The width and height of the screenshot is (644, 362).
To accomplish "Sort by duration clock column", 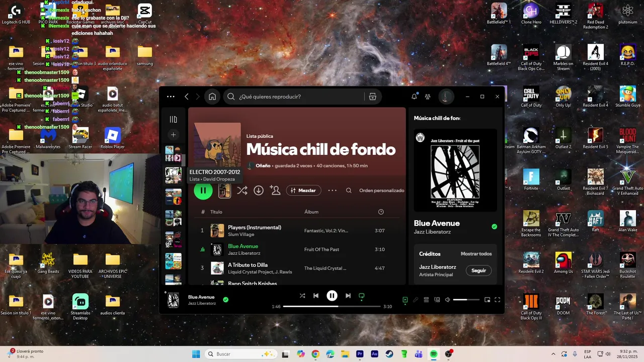I will (x=381, y=212).
